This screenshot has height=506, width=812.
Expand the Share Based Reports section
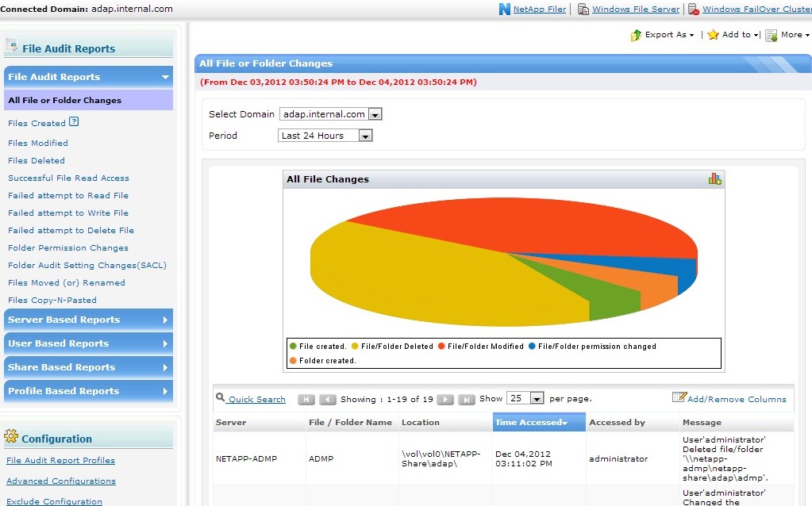point(87,367)
